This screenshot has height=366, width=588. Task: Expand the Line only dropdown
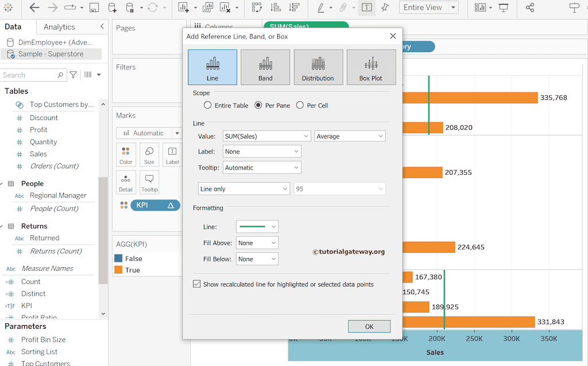click(243, 188)
